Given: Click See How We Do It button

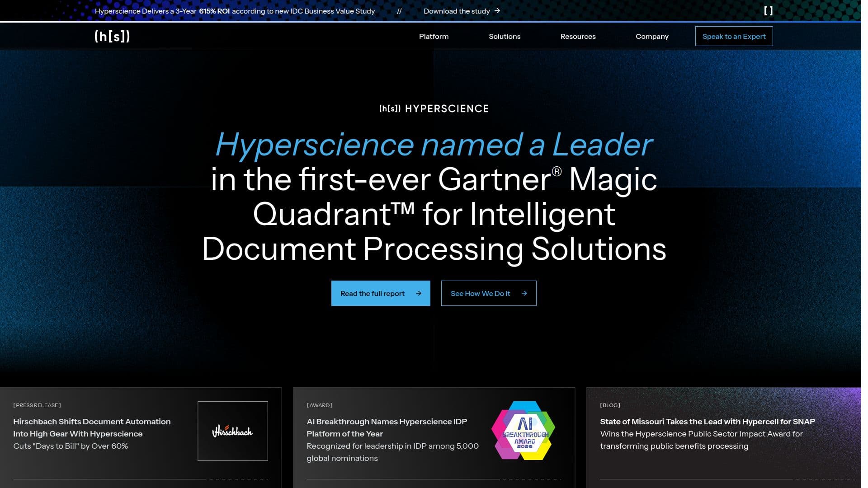Looking at the screenshot, I should tap(489, 293).
